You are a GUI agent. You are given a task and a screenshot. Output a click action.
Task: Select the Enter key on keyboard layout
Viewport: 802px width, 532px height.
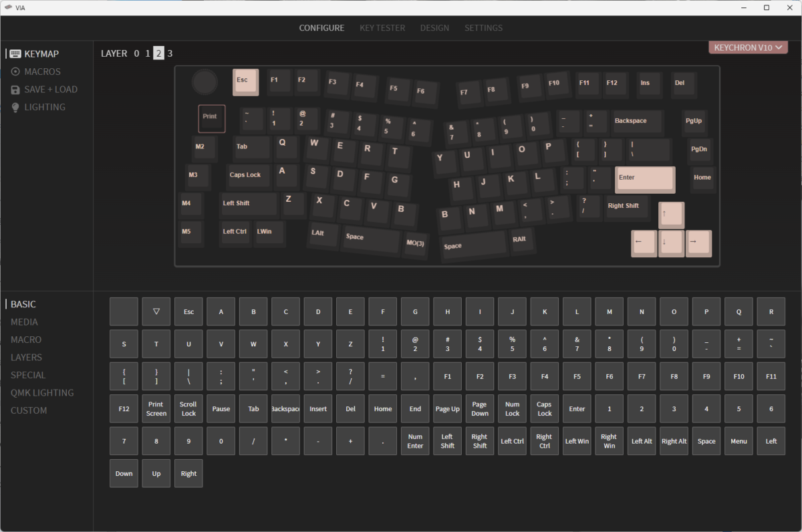[645, 180]
